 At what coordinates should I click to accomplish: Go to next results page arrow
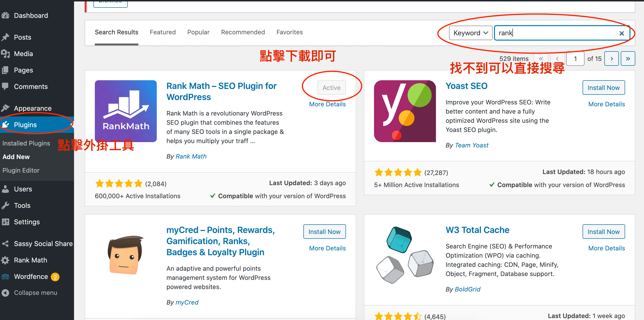611,59
